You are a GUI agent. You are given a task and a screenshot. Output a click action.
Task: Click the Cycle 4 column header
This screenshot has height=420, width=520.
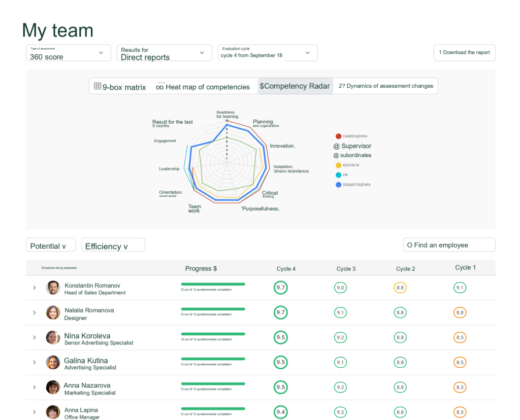pos(286,269)
